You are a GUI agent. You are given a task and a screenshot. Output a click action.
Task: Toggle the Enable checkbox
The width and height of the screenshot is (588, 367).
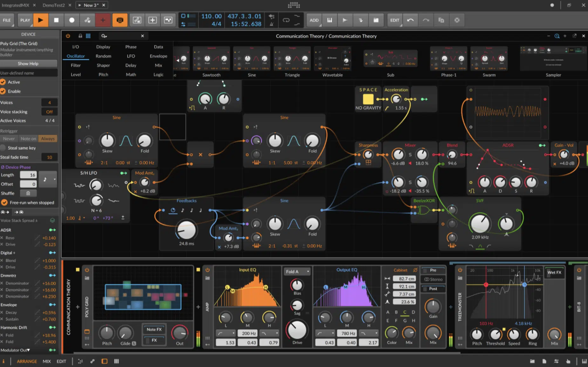[3, 91]
